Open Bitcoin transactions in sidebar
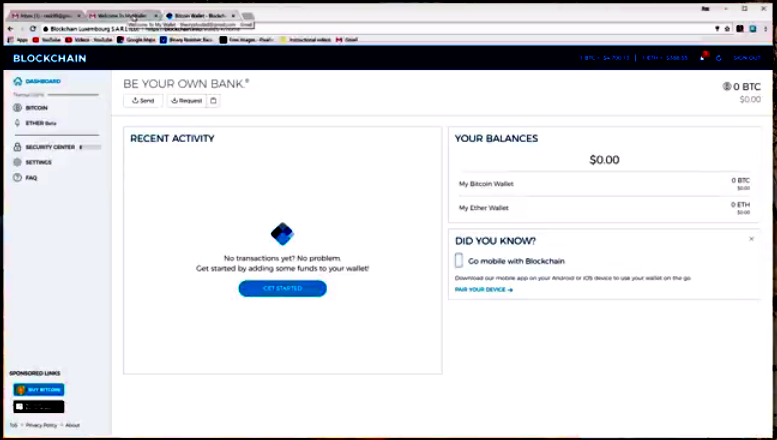This screenshot has height=440, width=777. point(36,108)
